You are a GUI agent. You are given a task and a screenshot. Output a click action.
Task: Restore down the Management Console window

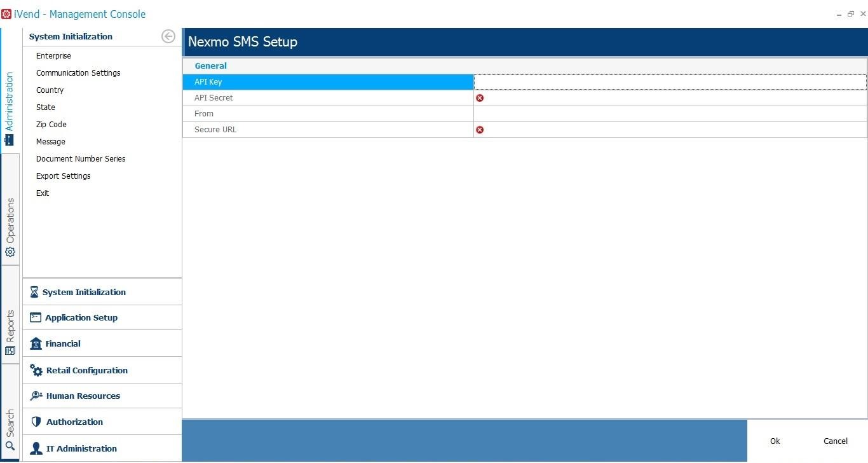pos(850,14)
